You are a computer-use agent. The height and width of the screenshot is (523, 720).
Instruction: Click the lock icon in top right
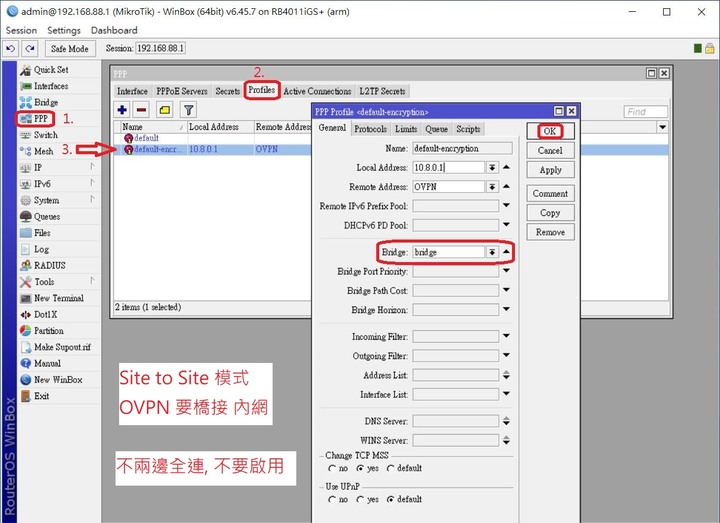709,48
